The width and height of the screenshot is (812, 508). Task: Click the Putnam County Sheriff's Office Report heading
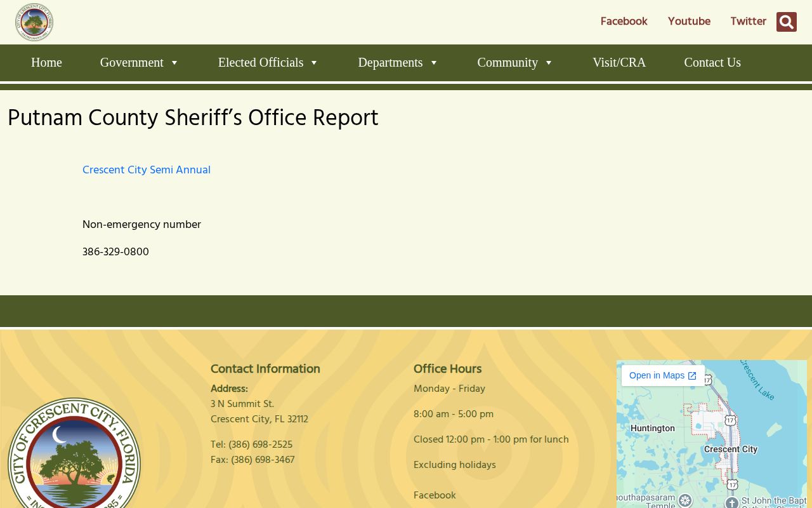pos(193,119)
